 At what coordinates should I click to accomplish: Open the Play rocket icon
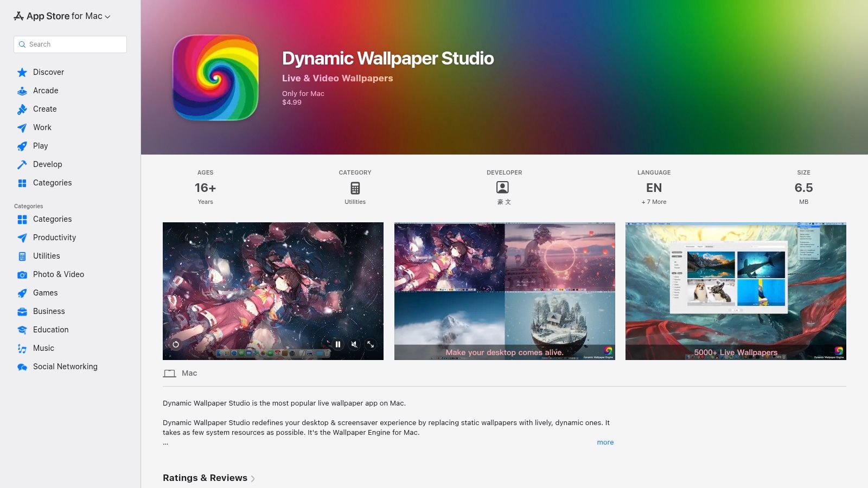[22, 146]
